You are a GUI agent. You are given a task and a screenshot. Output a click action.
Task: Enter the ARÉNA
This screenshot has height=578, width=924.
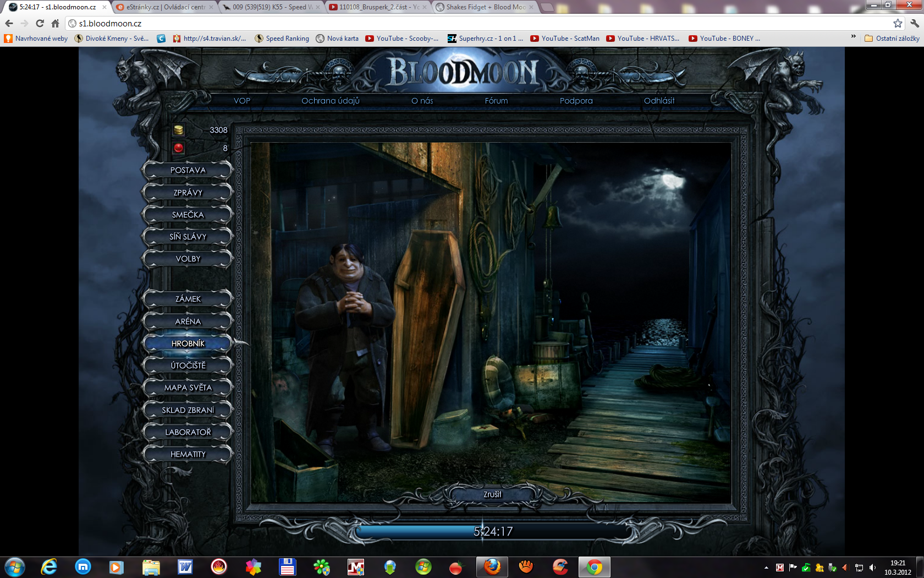pos(188,321)
